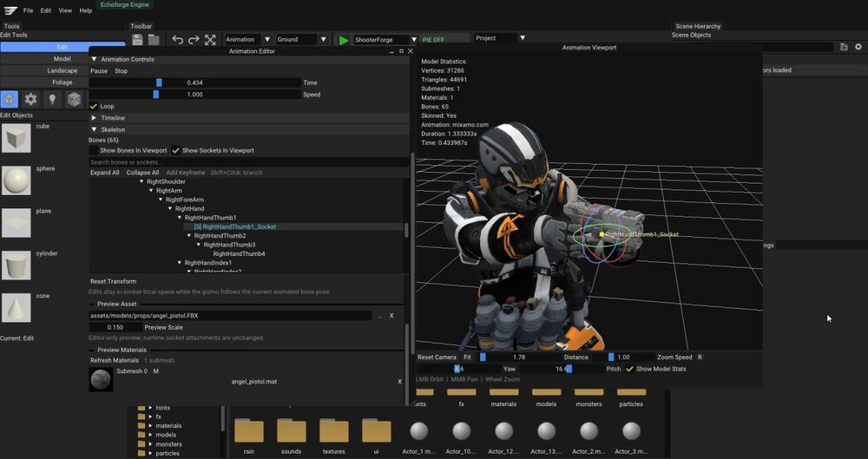This screenshot has width=868, height=459.
Task: Click Refresh Materials button
Action: [x=115, y=360]
